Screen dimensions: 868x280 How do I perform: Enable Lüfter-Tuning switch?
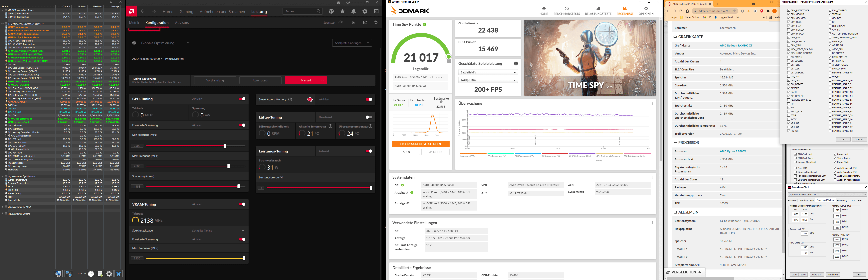point(369,118)
